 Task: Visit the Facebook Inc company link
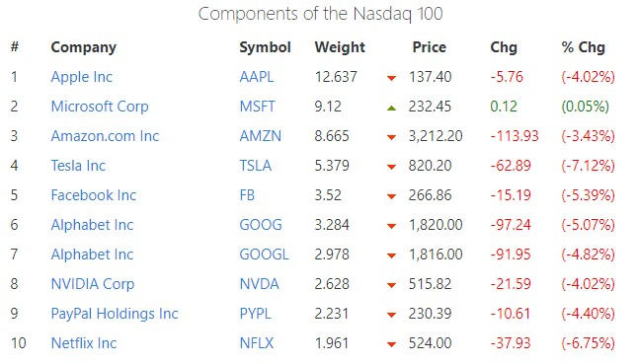(94, 195)
